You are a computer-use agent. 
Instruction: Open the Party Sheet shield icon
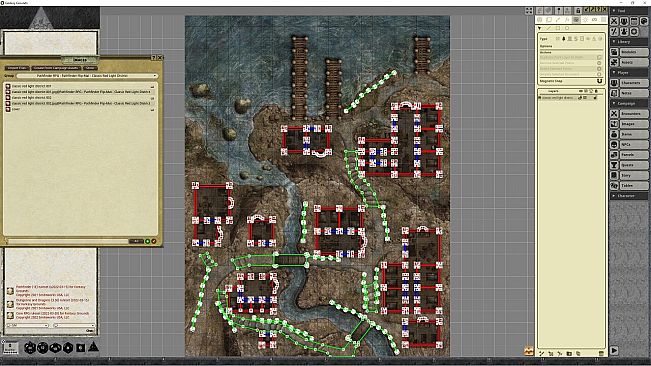[624, 21]
